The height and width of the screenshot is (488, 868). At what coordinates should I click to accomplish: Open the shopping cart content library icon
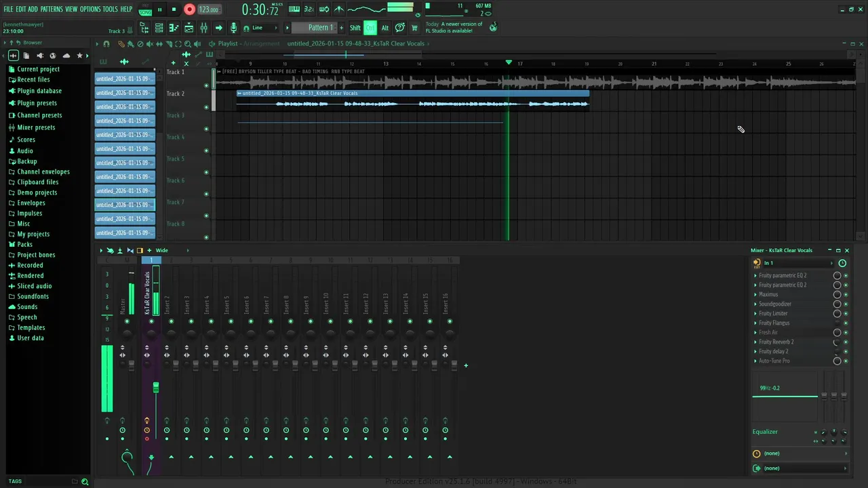pyautogui.click(x=414, y=28)
